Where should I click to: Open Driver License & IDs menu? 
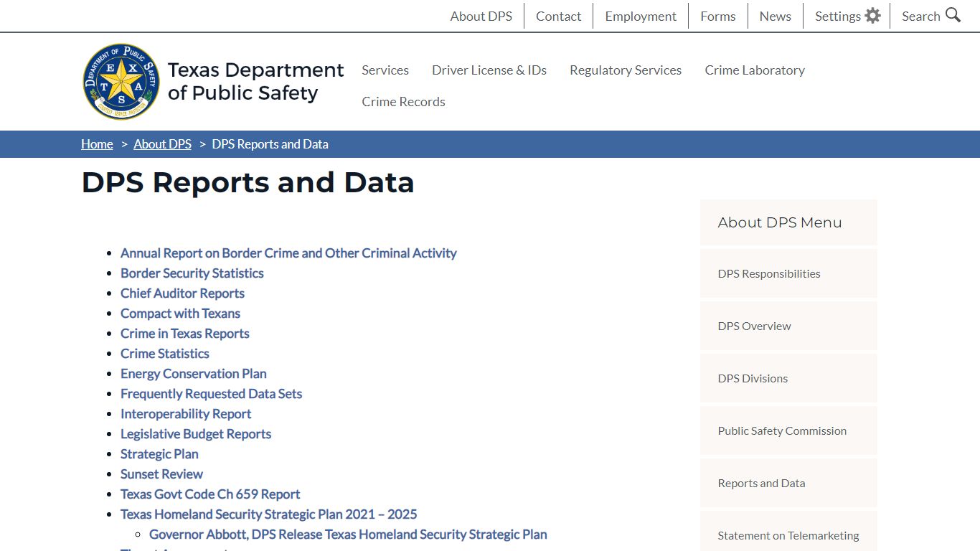pyautogui.click(x=489, y=70)
